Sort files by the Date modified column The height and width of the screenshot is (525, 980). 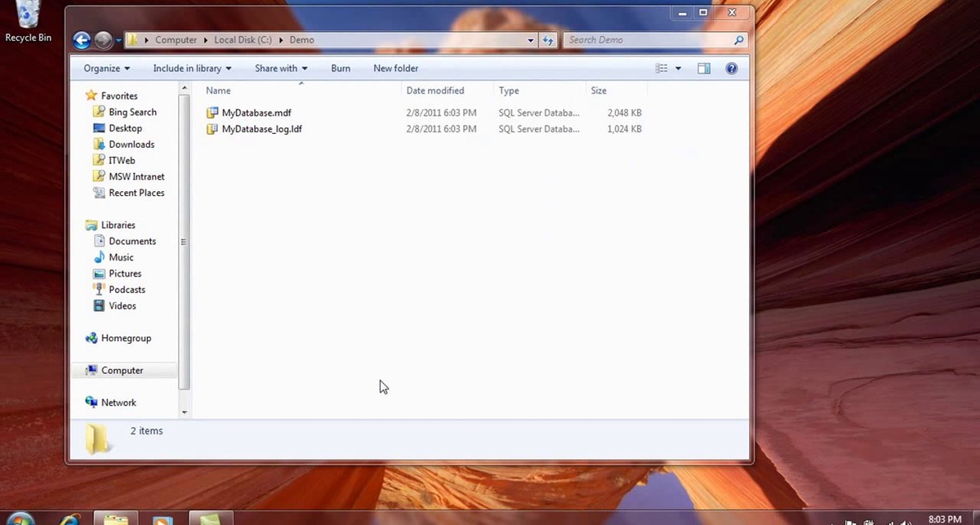tap(435, 91)
